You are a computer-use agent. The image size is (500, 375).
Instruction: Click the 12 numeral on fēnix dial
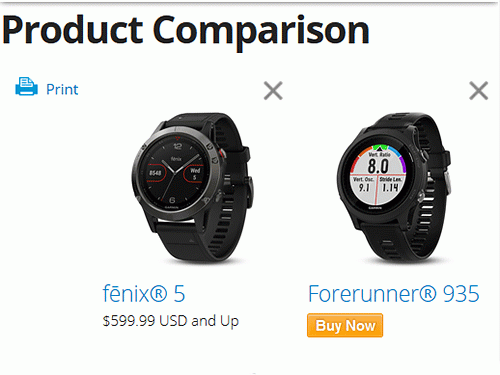[x=177, y=145]
